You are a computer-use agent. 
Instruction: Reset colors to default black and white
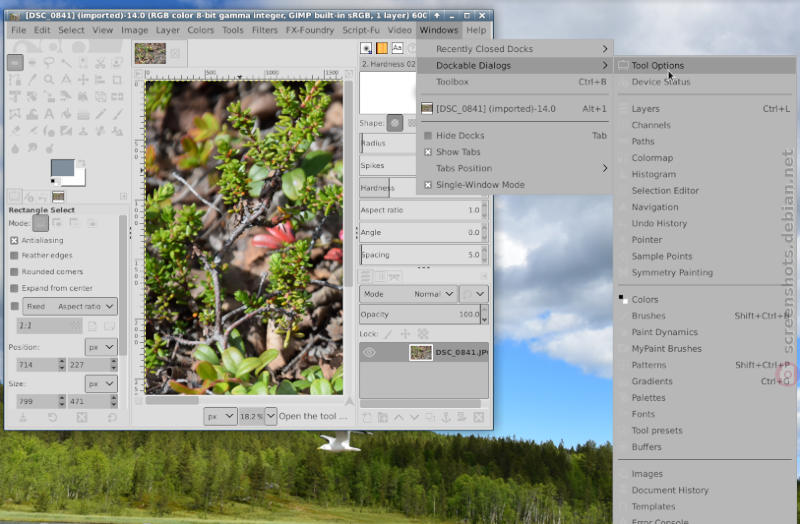pos(55,181)
